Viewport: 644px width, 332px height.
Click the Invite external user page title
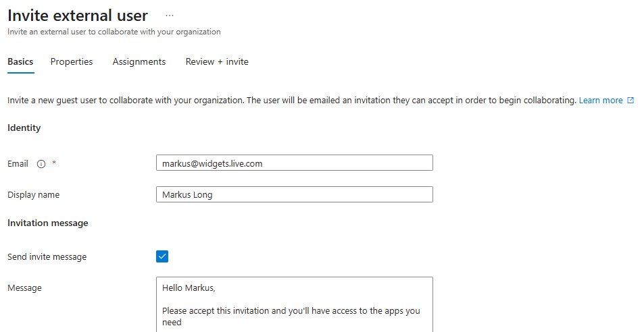click(78, 15)
